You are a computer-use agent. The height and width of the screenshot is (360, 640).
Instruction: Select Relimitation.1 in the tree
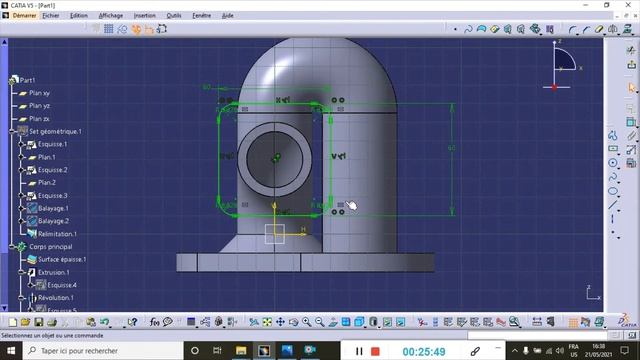(57, 234)
